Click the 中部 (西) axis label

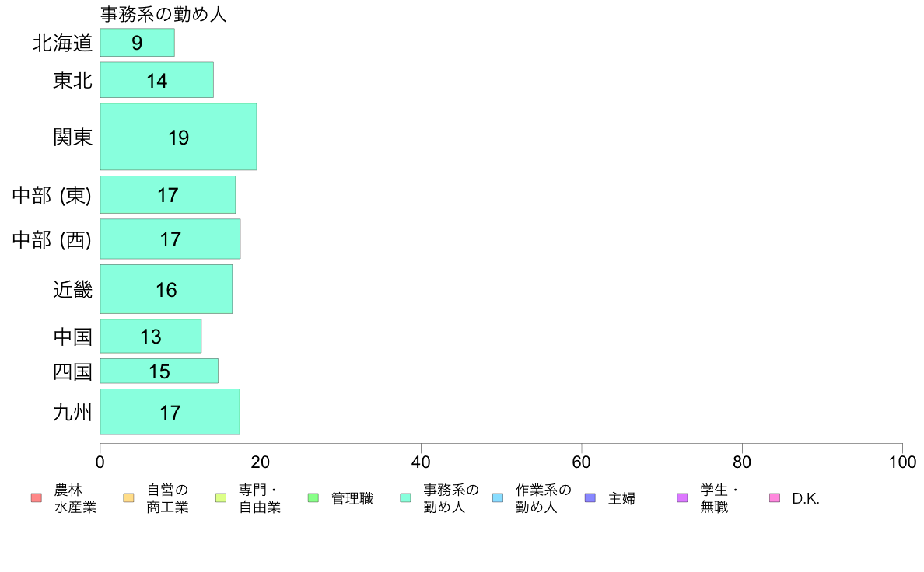(52, 239)
